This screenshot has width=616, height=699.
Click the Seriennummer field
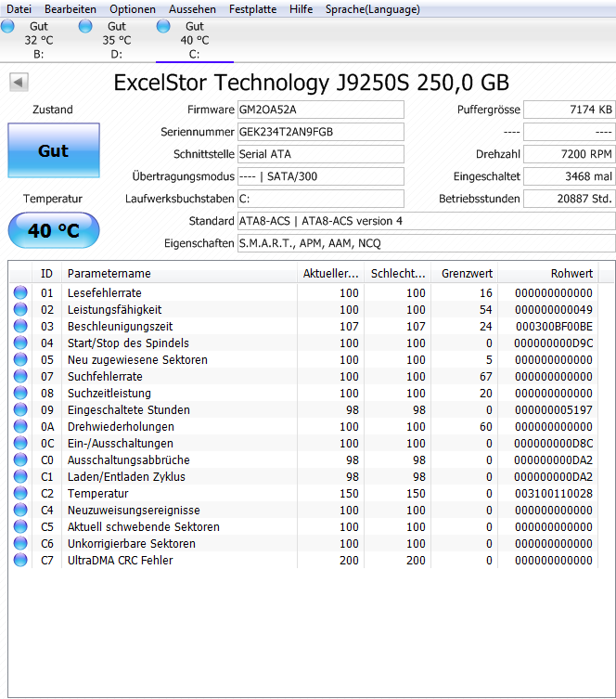pyautogui.click(x=321, y=132)
